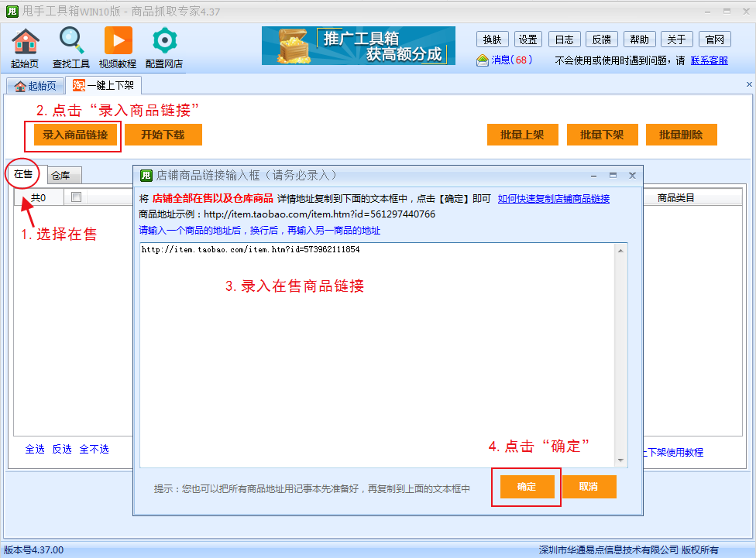Viewport: 756px width, 558px height.
Task: Click 批量上架 button
Action: 522,135
